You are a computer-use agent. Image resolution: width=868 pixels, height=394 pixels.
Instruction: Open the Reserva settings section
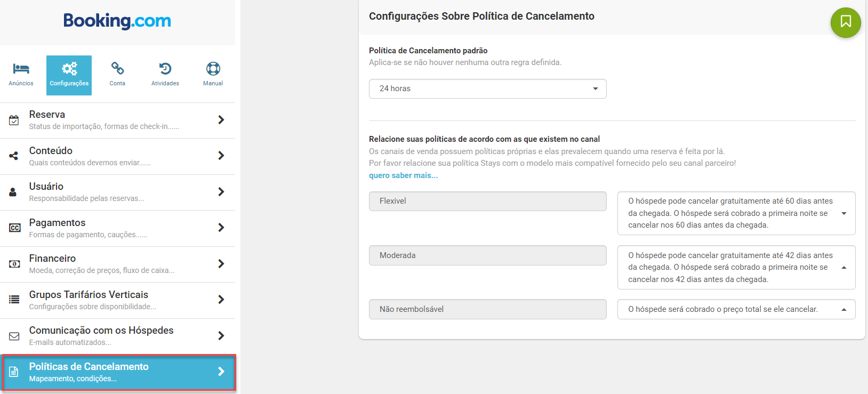(x=117, y=120)
